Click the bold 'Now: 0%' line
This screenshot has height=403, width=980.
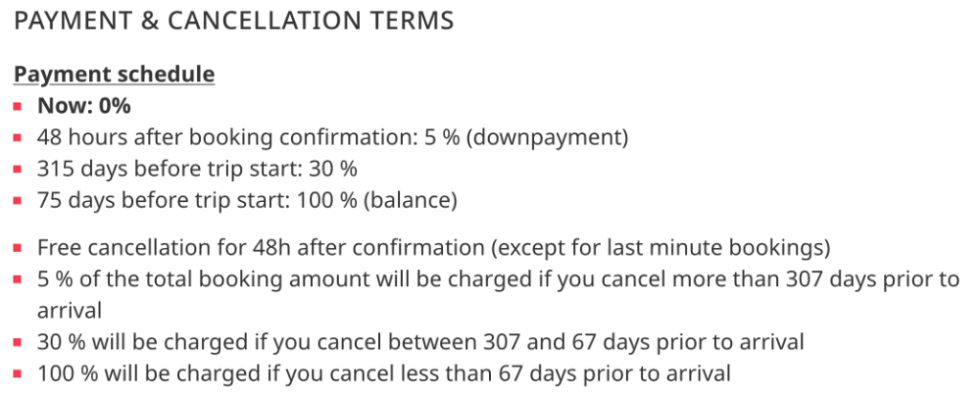[84, 106]
